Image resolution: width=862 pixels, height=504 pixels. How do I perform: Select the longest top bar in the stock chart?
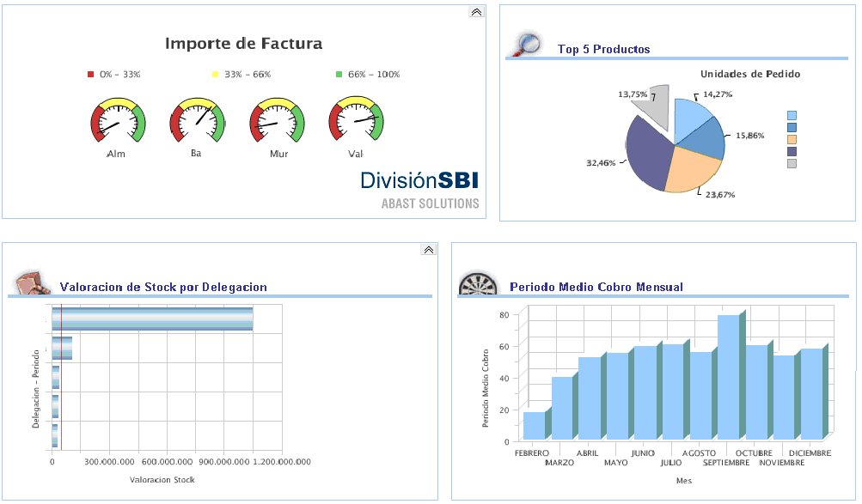pos(152,319)
